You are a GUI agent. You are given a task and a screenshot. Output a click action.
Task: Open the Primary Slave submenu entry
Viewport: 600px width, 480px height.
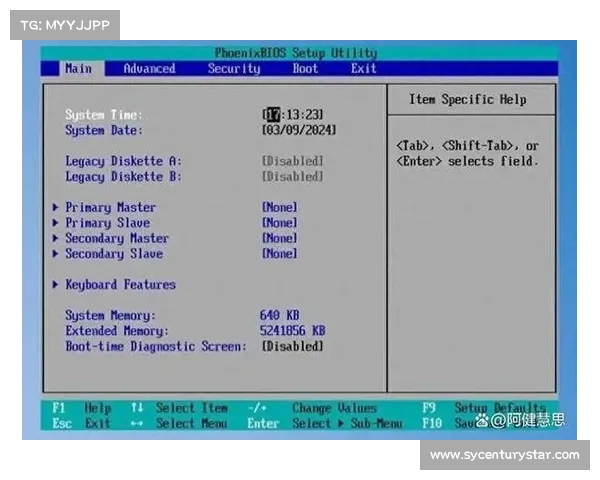pos(108,223)
